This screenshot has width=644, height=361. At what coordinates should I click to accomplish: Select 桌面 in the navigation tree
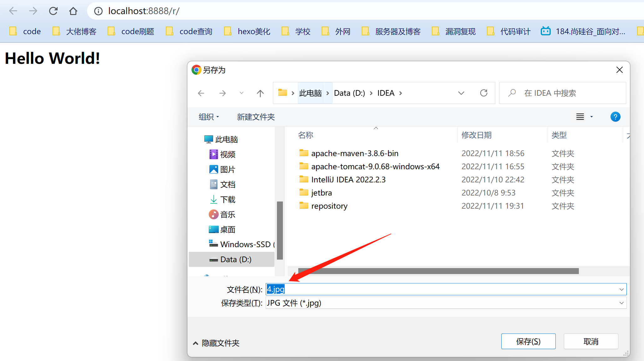click(222, 229)
